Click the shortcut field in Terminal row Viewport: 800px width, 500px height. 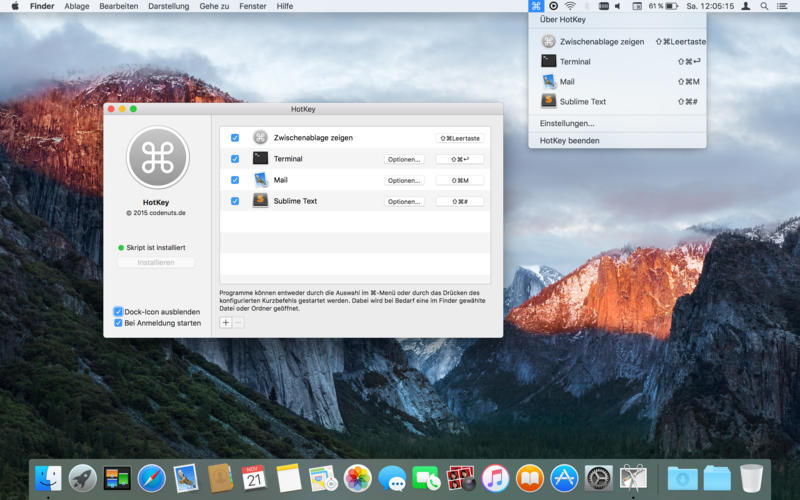pyautogui.click(x=460, y=159)
